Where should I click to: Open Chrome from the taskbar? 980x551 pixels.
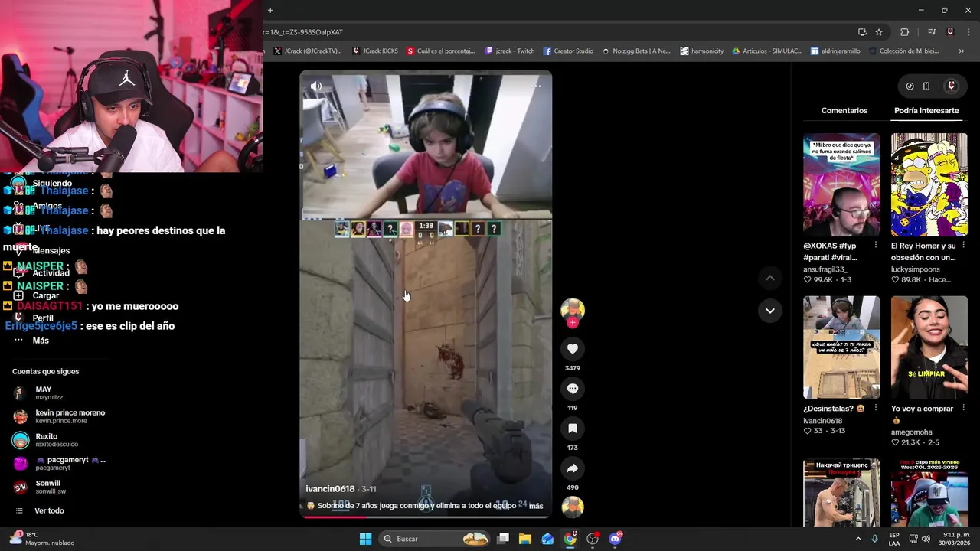click(x=570, y=539)
